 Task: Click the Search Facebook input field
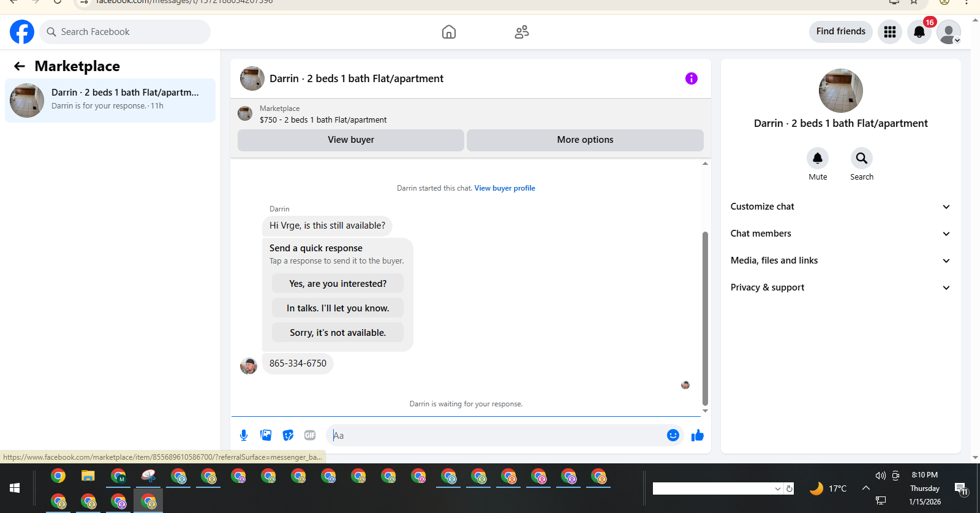[x=125, y=32]
